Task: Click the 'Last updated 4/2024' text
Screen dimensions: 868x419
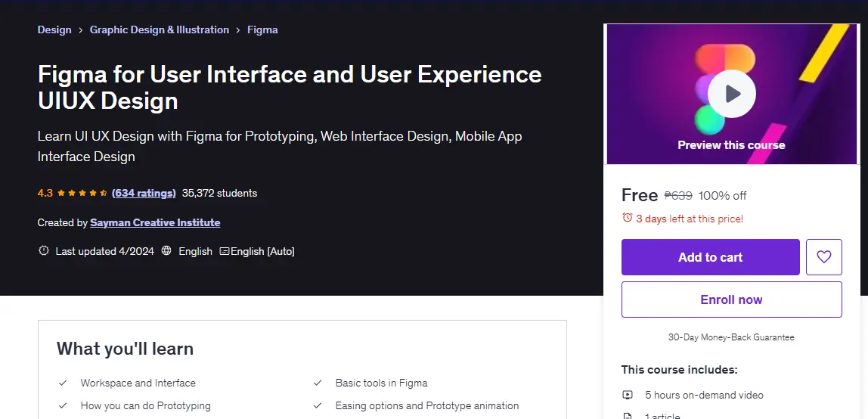Action: [x=104, y=251]
